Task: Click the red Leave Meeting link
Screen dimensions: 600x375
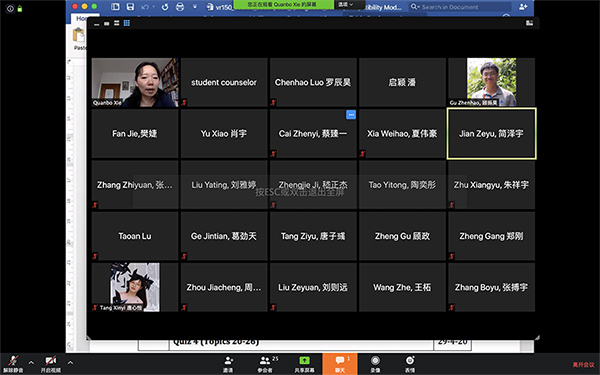Action: 583,365
